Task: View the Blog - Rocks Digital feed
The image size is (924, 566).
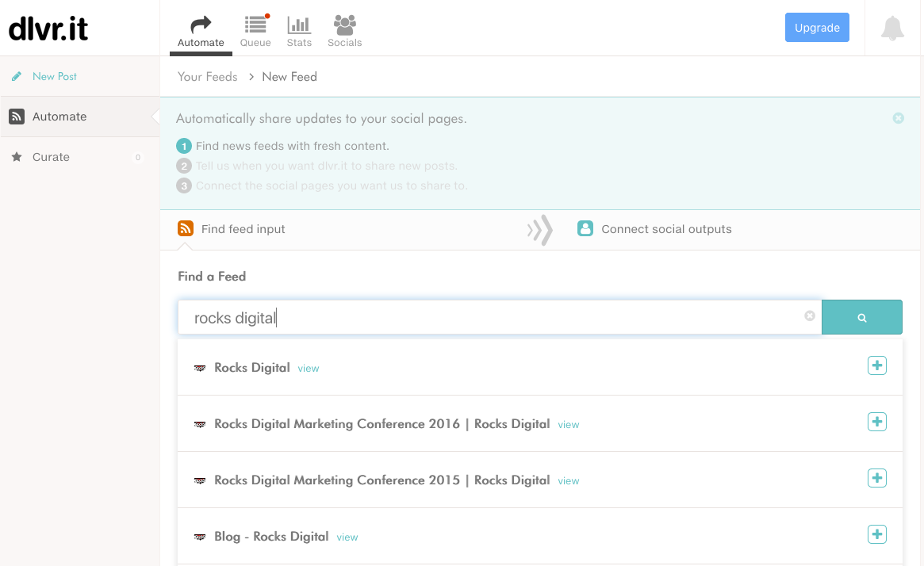Action: (x=347, y=537)
